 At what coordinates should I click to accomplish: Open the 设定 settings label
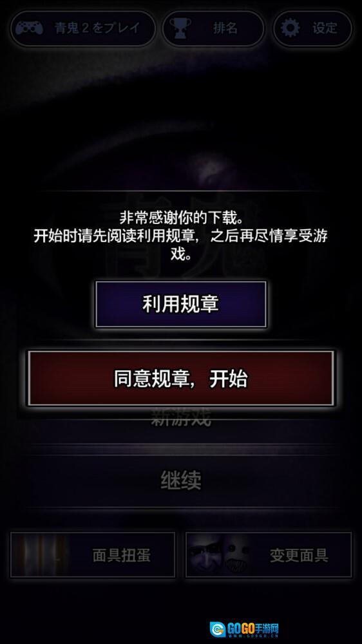pos(325,28)
